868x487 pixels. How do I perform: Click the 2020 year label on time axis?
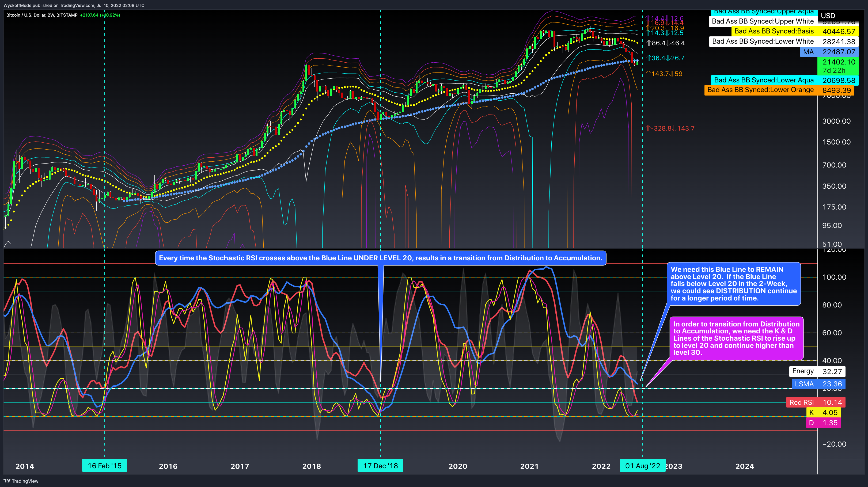click(458, 466)
